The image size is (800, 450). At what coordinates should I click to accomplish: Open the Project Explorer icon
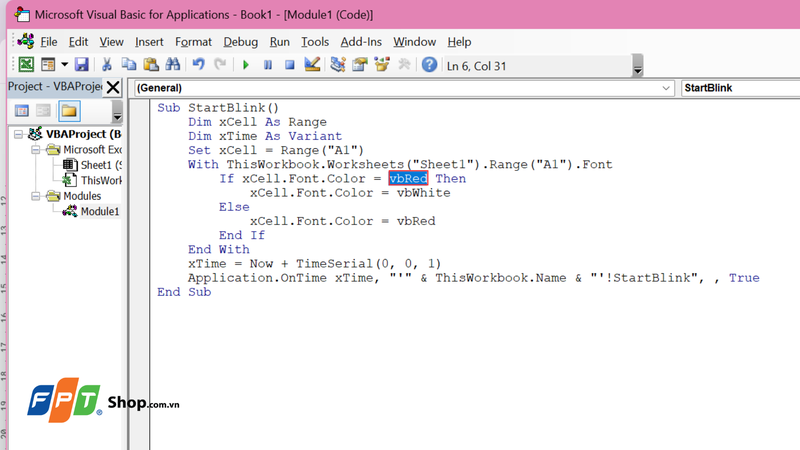(x=338, y=65)
